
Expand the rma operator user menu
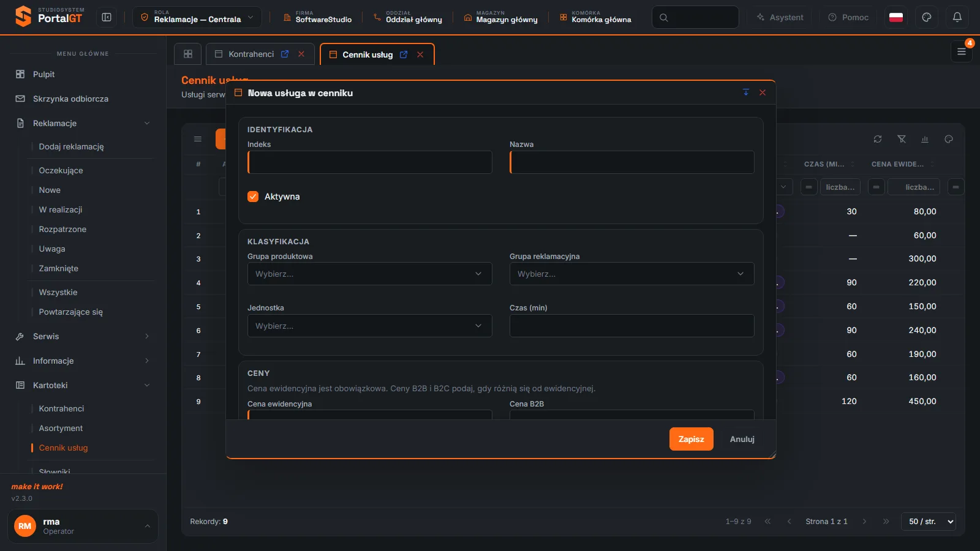click(83, 526)
